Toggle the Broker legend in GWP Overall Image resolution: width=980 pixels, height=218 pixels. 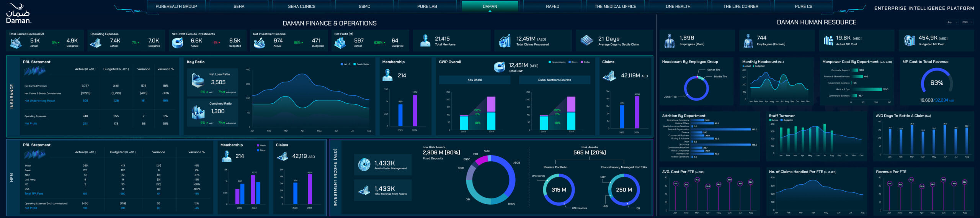[585, 62]
